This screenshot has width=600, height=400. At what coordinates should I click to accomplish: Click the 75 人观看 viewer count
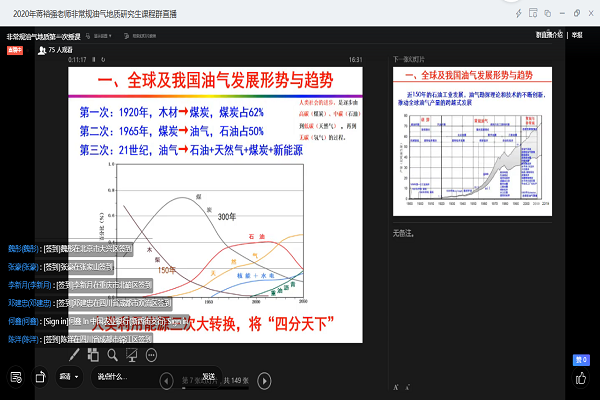tap(62, 48)
